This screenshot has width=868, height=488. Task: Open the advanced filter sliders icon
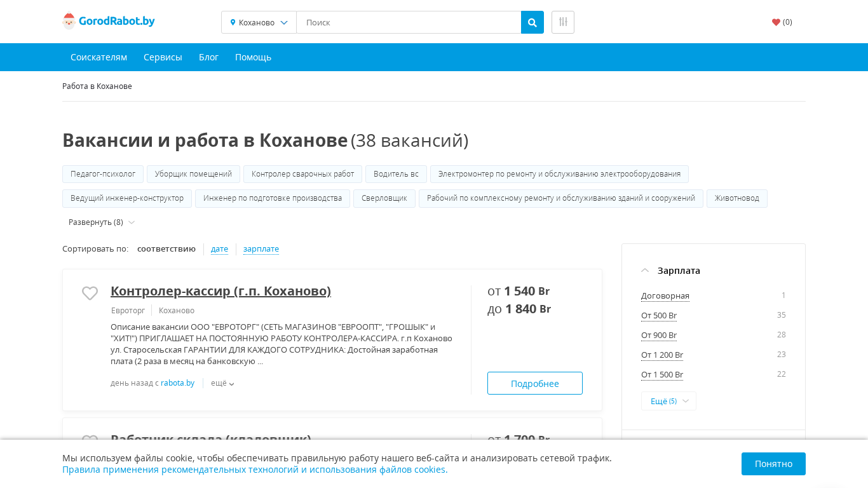563,22
